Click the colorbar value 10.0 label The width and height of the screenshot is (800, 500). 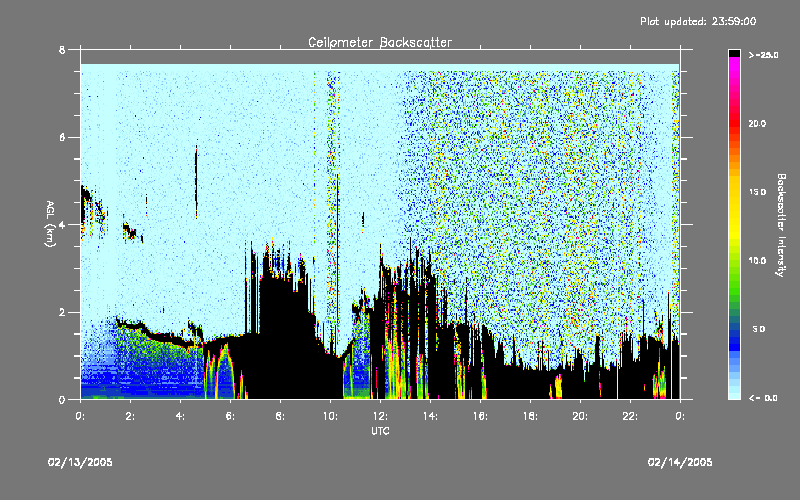[x=757, y=261]
